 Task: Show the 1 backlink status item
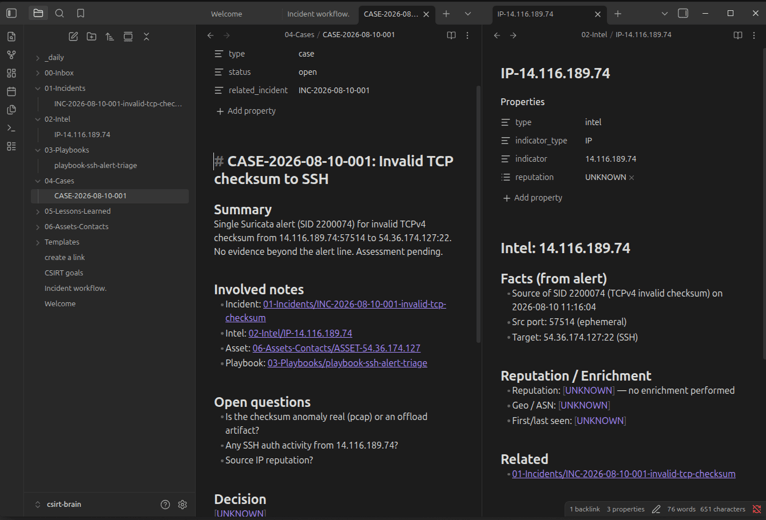[584, 509]
